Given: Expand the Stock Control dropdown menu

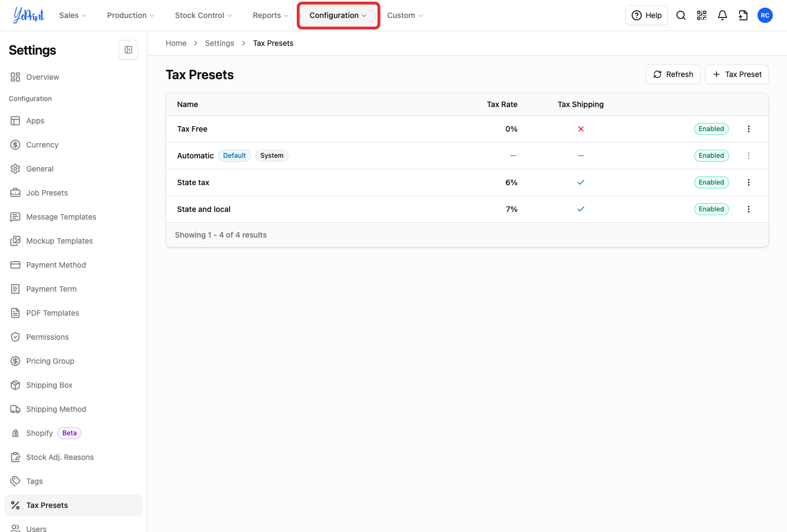Looking at the screenshot, I should 203,15.
